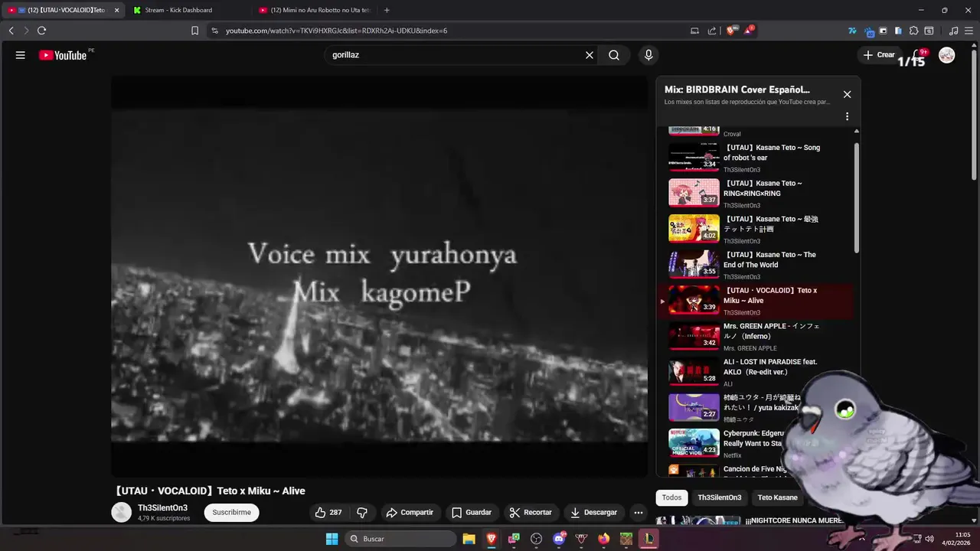This screenshot has width=980, height=551.
Task: Play ALI LOST IN PARADISE from playlist
Action: tap(756, 372)
